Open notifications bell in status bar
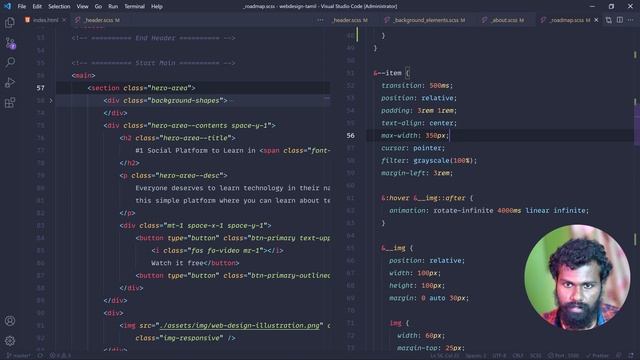Image resolution: width=640 pixels, height=360 pixels. [631, 356]
